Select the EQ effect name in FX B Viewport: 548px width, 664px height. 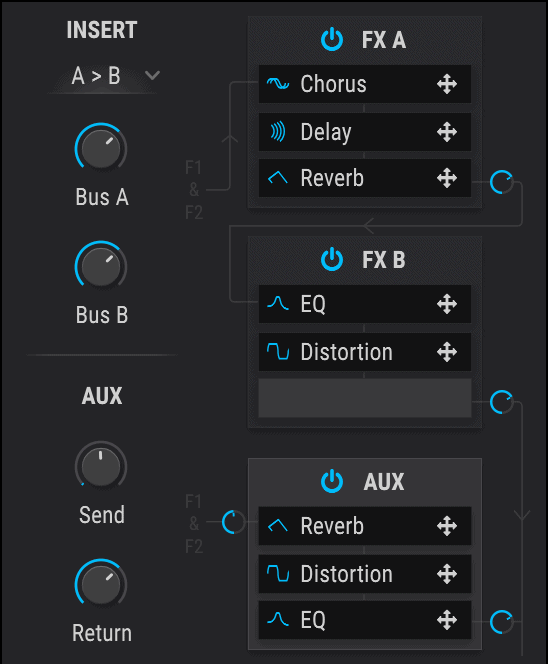tap(313, 304)
